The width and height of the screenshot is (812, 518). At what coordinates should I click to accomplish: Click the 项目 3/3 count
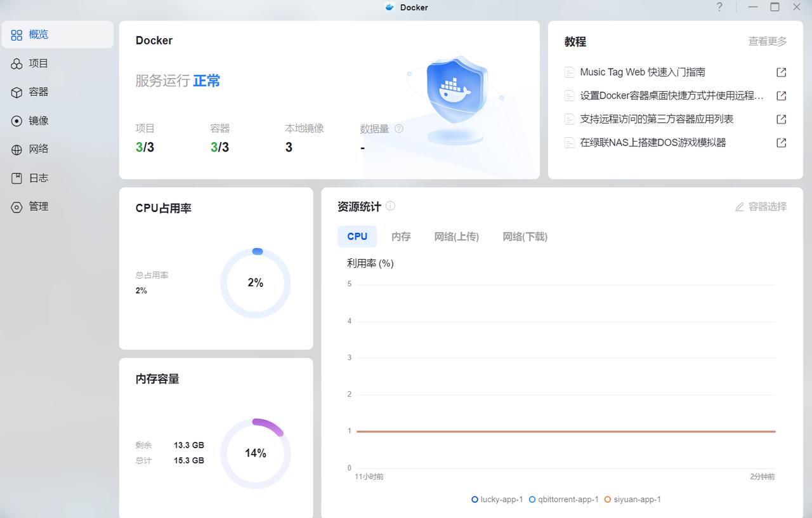click(x=145, y=148)
